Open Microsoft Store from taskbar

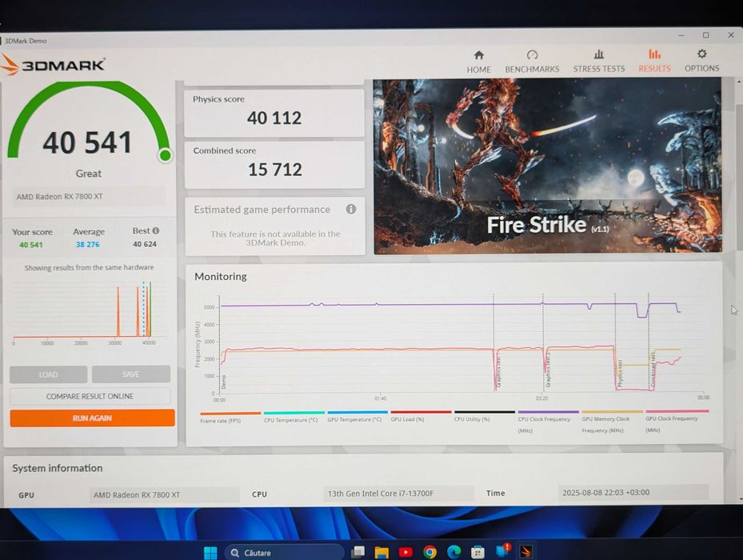pyautogui.click(x=477, y=553)
